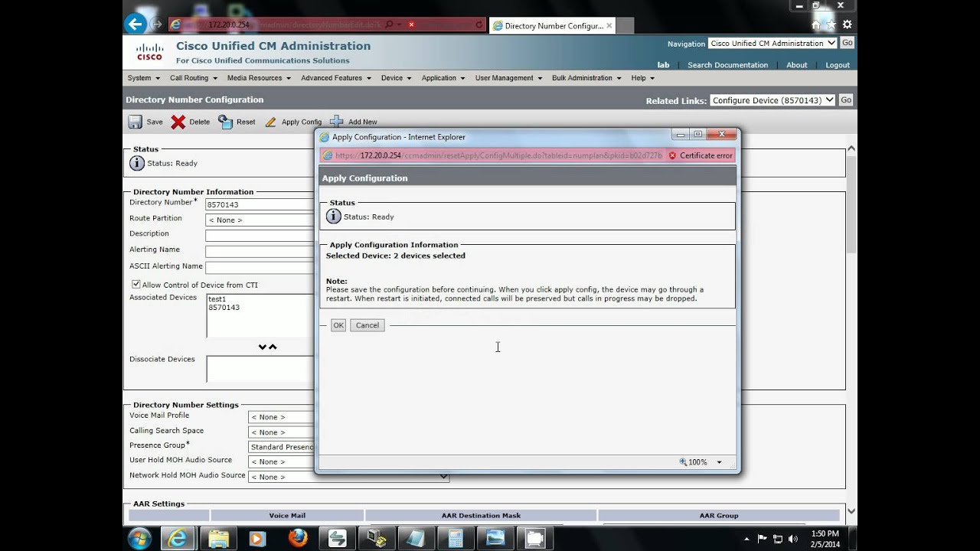Image resolution: width=980 pixels, height=551 pixels.
Task: Open the Advanced Features menu
Action: (336, 78)
